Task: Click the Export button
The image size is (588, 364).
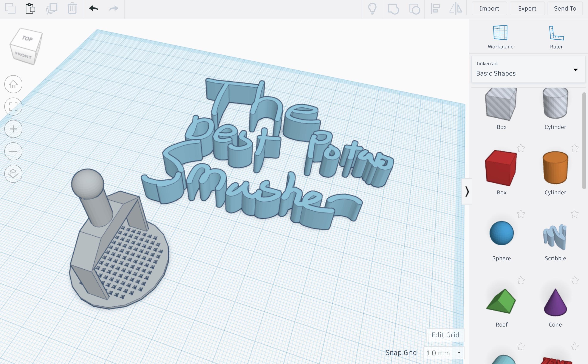Action: [x=527, y=8]
